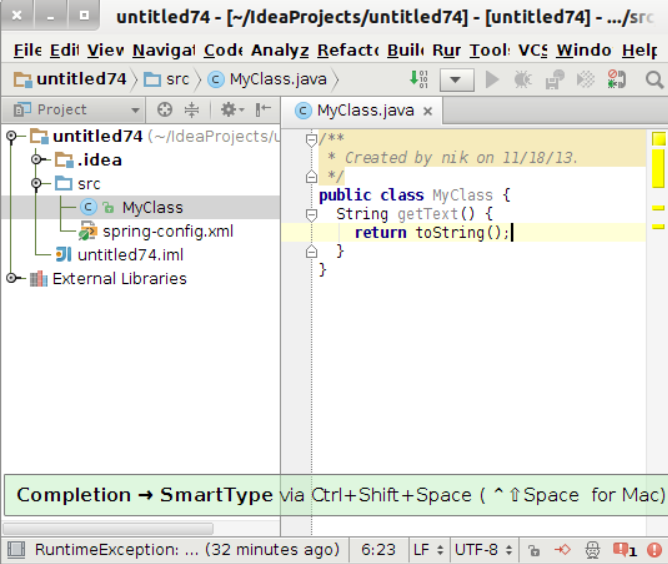Image resolution: width=668 pixels, height=564 pixels.
Task: Toggle the file read-only lock icon
Action: coord(534,550)
